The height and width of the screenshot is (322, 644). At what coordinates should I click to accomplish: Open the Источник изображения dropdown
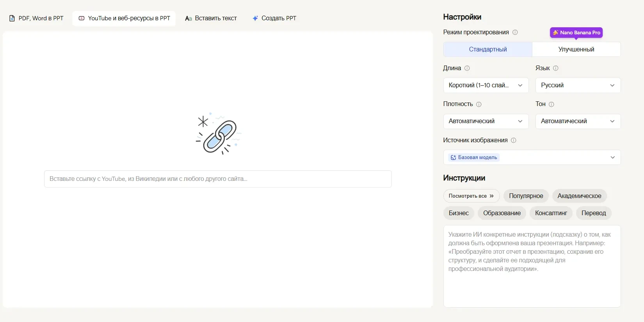pyautogui.click(x=532, y=157)
